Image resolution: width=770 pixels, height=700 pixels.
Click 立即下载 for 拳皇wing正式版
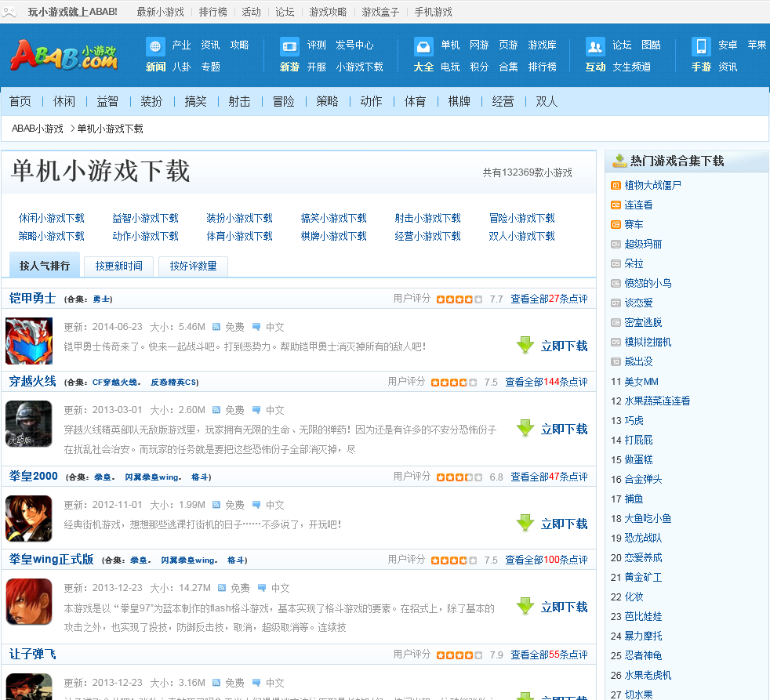point(565,608)
